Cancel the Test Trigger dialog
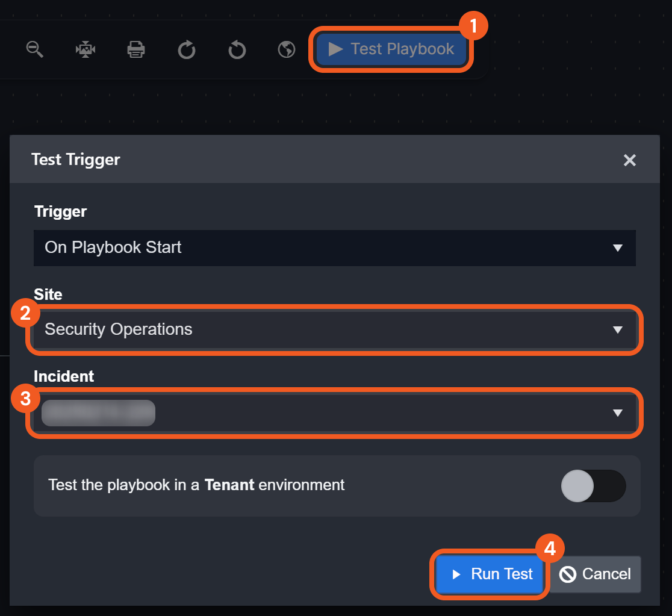672x616 pixels. (595, 574)
